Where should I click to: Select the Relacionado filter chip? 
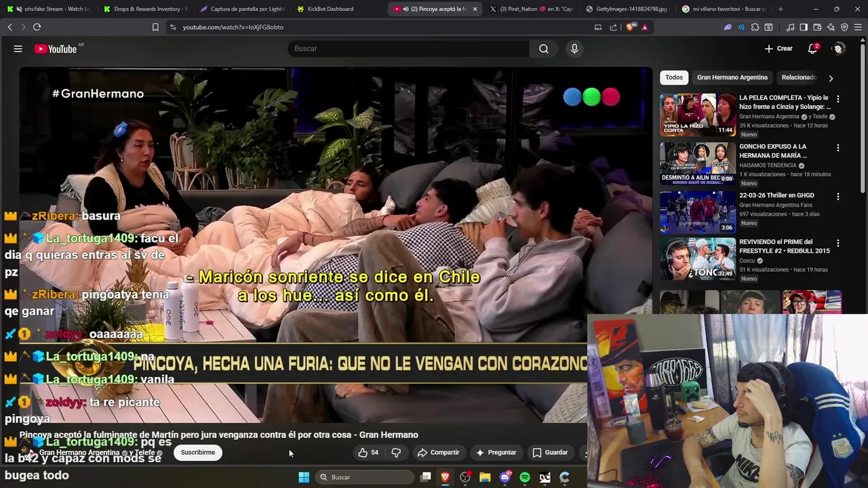click(x=799, y=77)
